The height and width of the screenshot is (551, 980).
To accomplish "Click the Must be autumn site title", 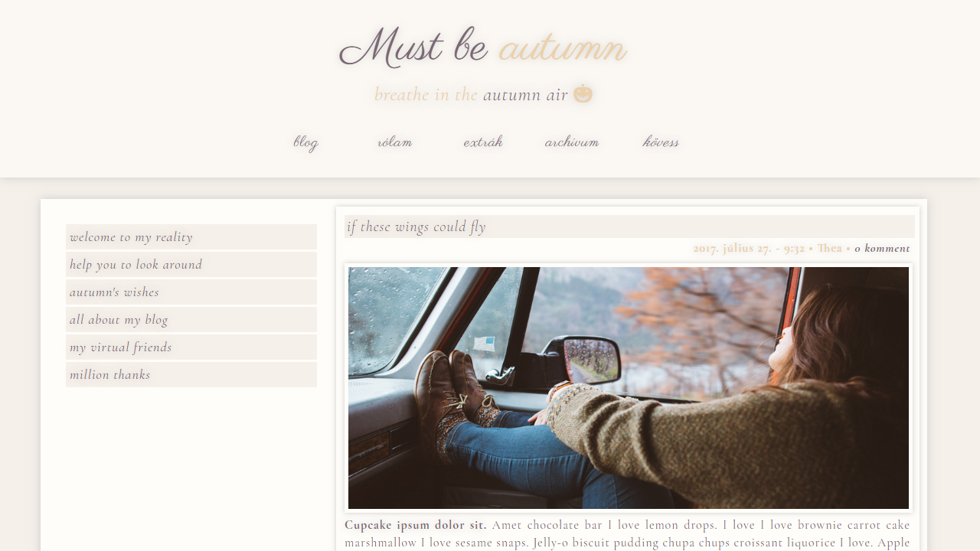I will pos(483,47).
